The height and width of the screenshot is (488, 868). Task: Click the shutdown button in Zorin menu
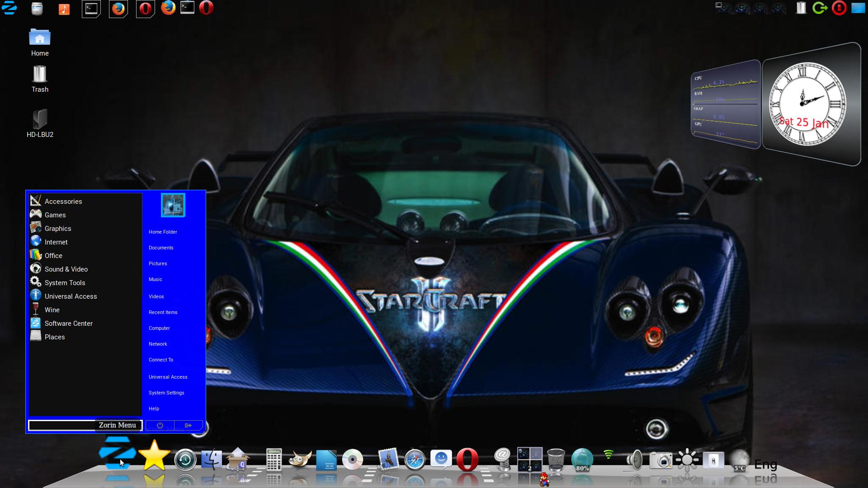click(x=160, y=426)
